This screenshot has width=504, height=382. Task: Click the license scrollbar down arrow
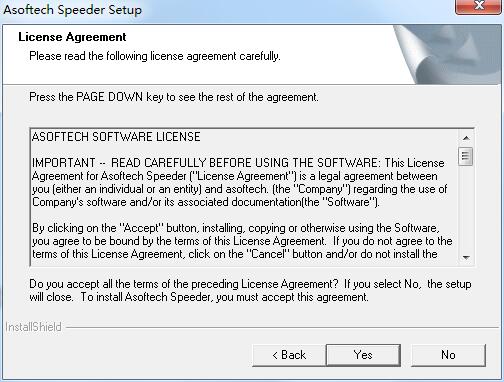[466, 257]
